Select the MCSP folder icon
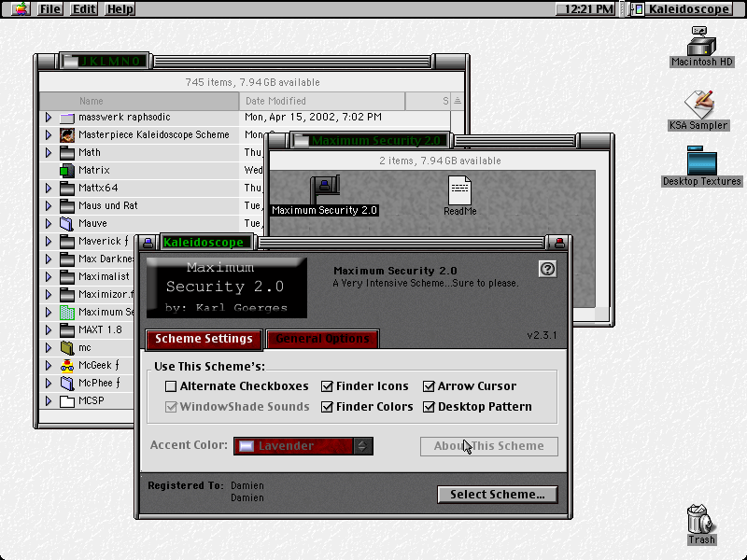Screen dimensions: 747x560 pos(67,401)
